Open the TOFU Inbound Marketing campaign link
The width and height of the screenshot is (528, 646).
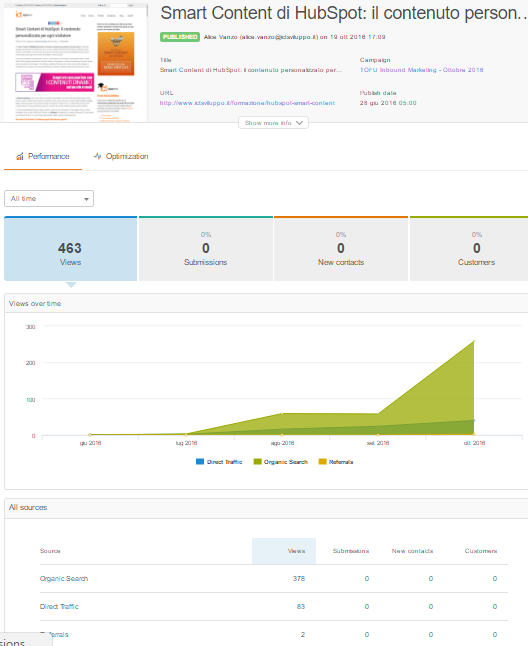(421, 70)
